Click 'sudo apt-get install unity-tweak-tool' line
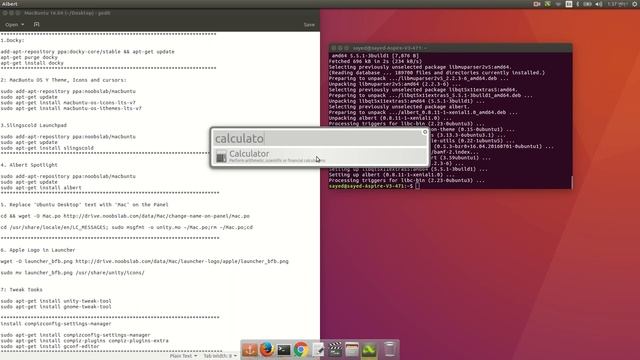The height and width of the screenshot is (360, 640). (x=56, y=301)
